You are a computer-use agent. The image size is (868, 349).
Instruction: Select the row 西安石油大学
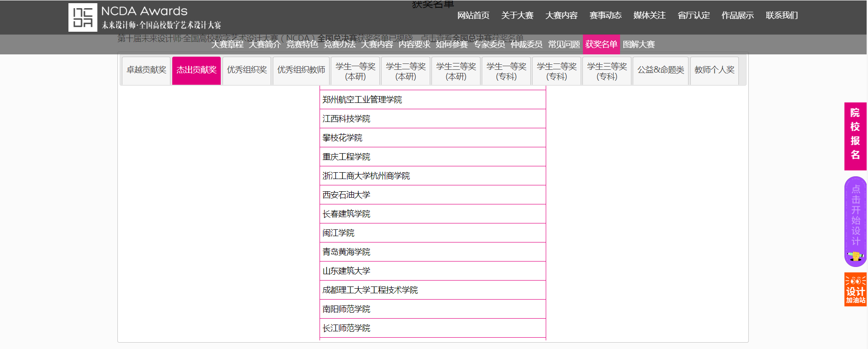433,195
